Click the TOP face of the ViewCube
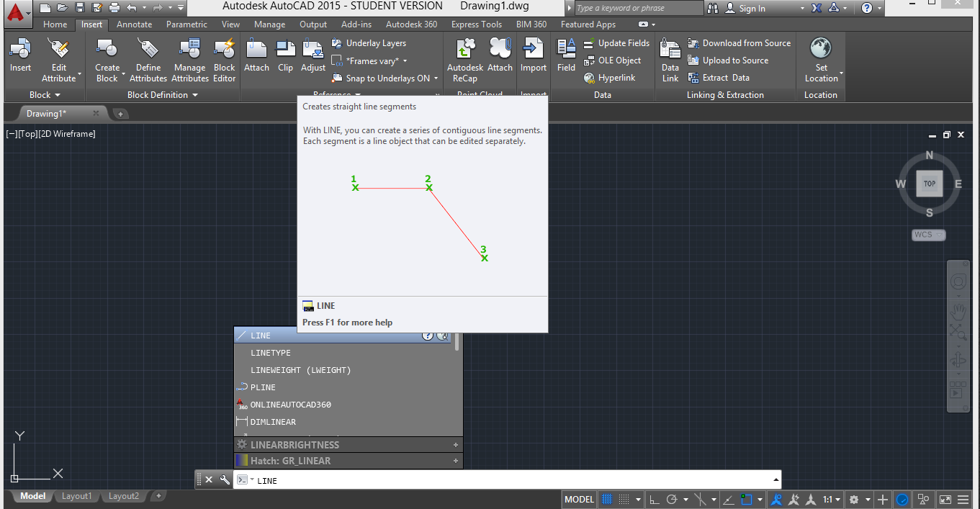Screen dimensions: 980x509 click(x=930, y=184)
